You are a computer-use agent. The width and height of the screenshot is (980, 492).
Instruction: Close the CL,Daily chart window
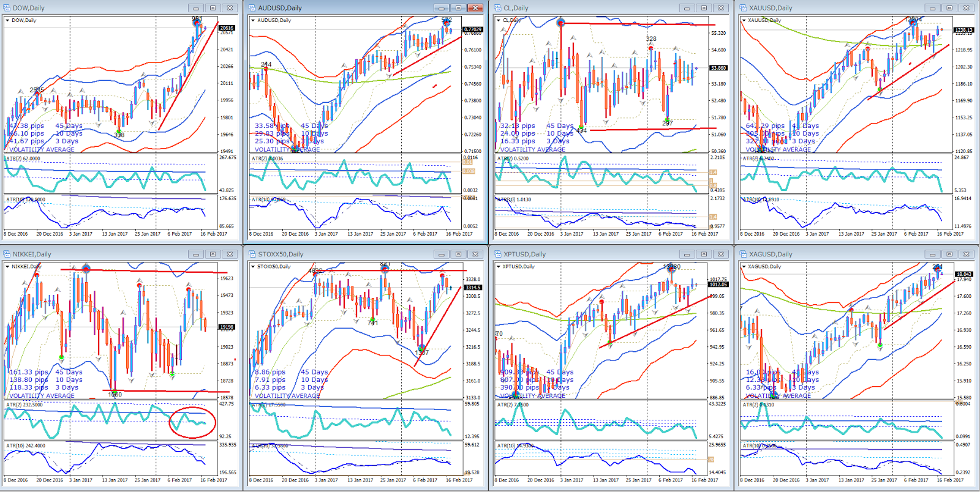[721, 8]
